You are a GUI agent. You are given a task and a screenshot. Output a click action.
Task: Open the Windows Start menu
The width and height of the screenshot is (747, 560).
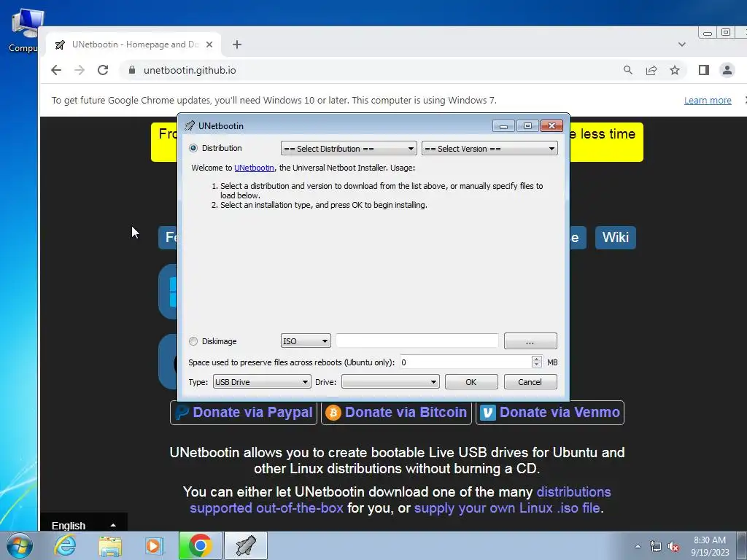point(19,545)
